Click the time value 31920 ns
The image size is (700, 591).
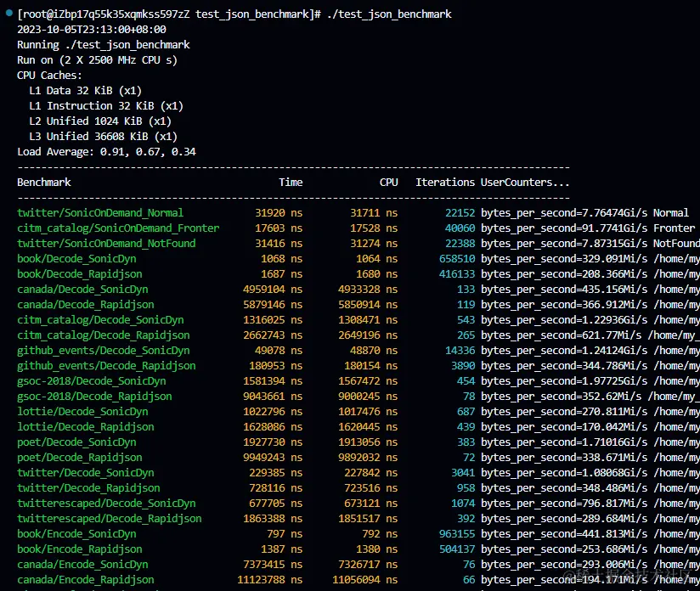(279, 213)
